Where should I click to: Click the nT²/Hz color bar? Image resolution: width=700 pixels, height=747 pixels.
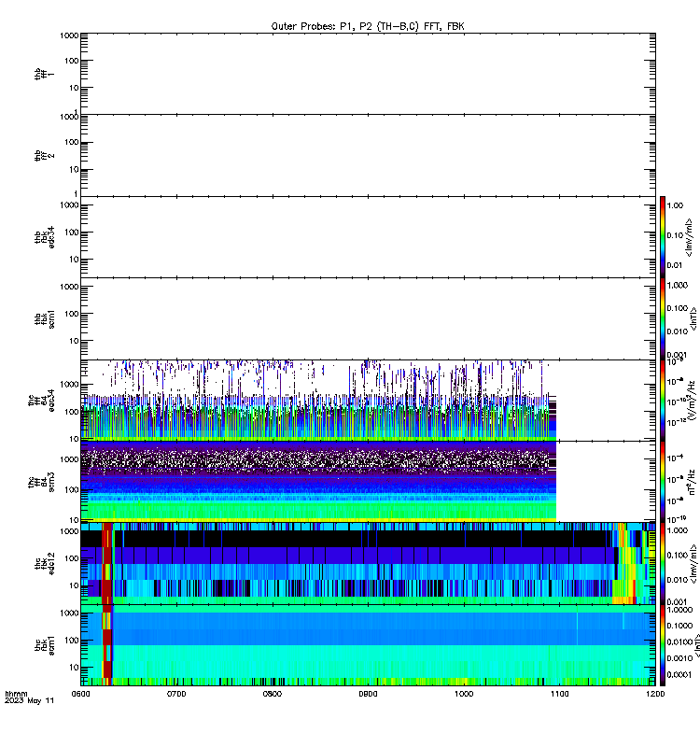(663, 482)
